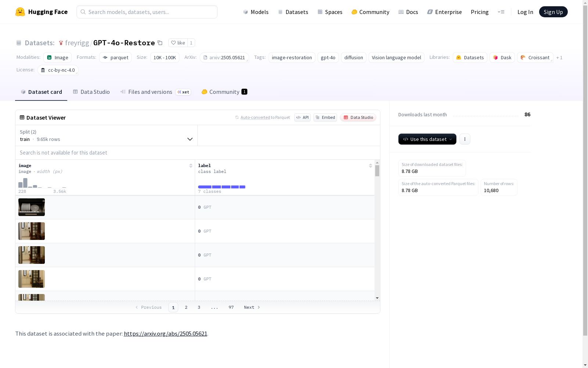Sort by the label column icon
The image size is (588, 368).
[x=370, y=166]
